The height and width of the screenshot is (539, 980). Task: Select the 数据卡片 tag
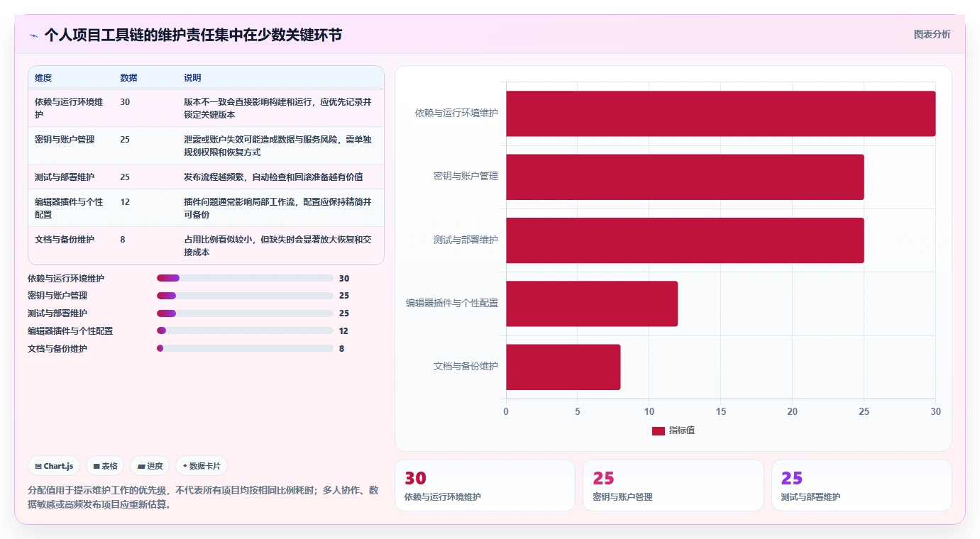pyautogui.click(x=202, y=466)
